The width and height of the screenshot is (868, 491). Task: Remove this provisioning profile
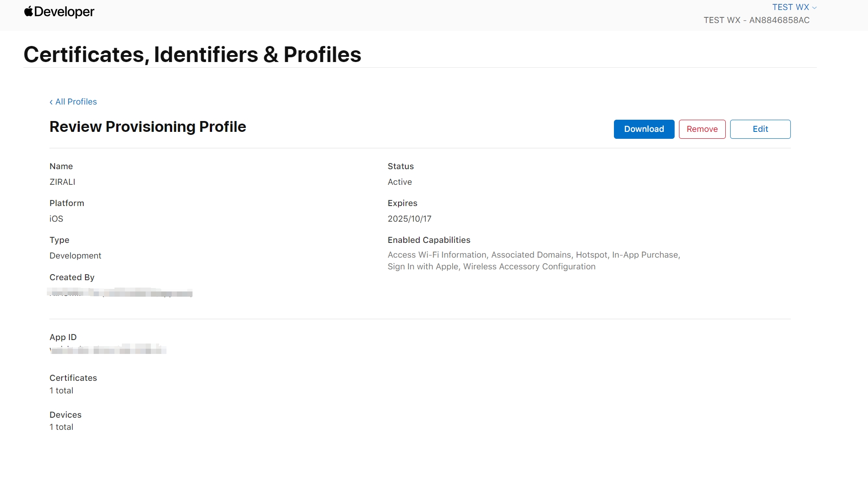[702, 129]
